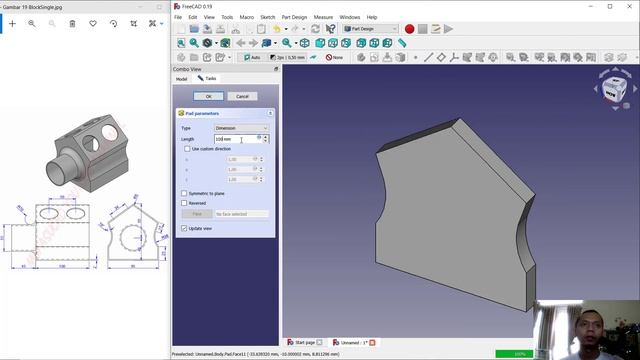640x360 pixels.
Task: Click the Measure distance ruler icon
Action: (x=402, y=43)
